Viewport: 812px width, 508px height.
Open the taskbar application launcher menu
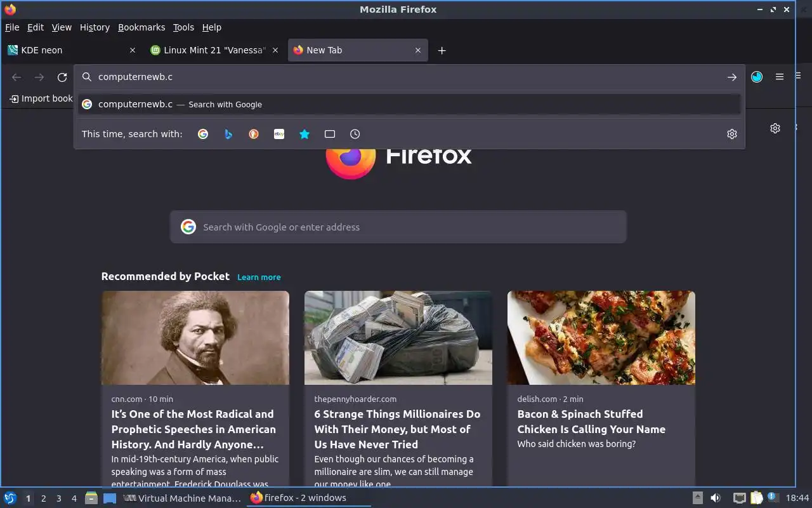point(10,498)
